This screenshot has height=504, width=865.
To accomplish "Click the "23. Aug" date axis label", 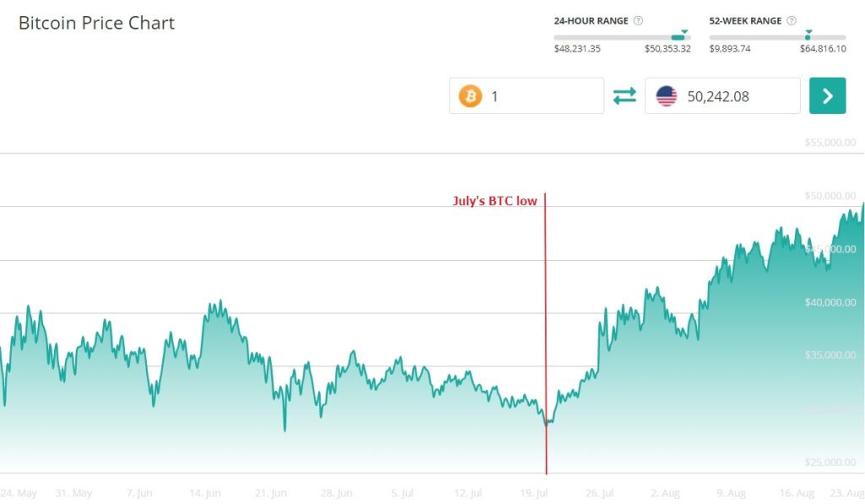I will click(x=846, y=493).
